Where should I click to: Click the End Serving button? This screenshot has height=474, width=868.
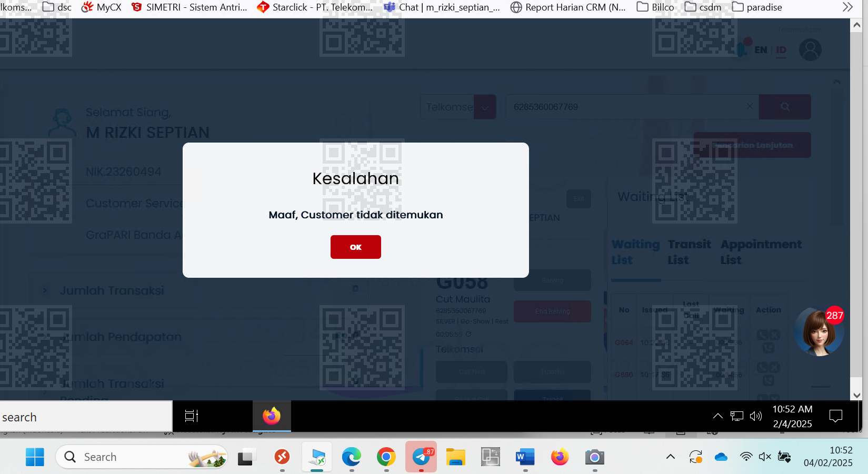coord(552,311)
